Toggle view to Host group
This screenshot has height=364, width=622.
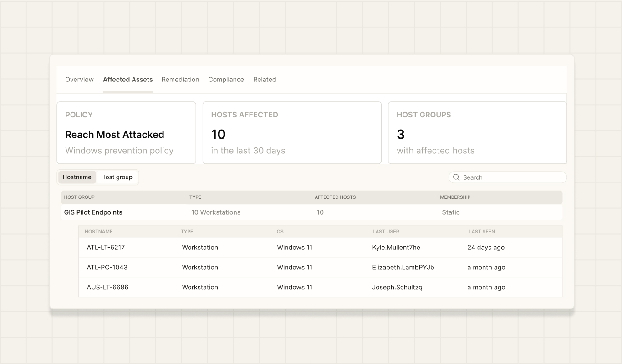(117, 177)
